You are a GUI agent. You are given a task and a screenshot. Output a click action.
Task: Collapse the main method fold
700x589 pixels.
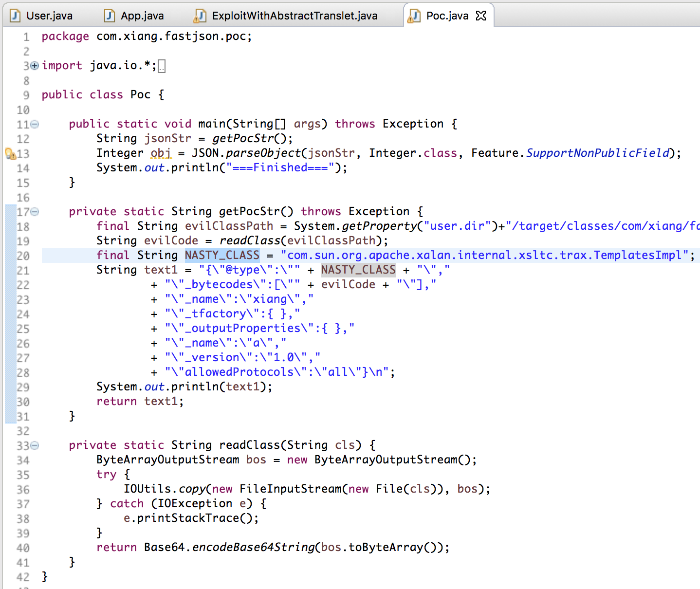[35, 124]
